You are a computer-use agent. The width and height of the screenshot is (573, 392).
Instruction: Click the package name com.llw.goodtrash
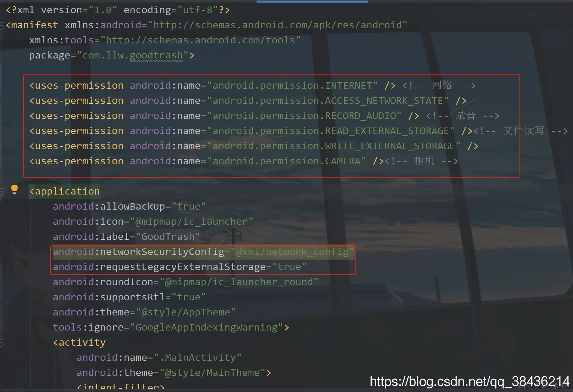(x=133, y=55)
